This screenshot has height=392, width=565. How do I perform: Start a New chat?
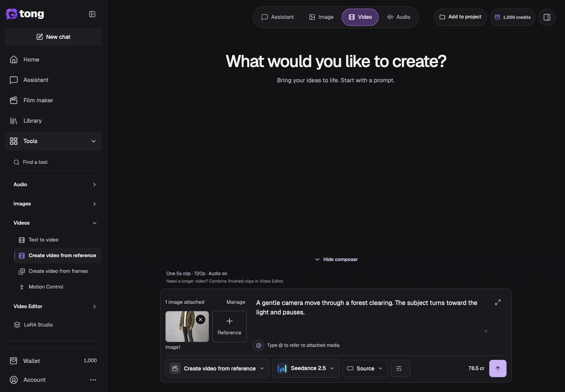(53, 37)
